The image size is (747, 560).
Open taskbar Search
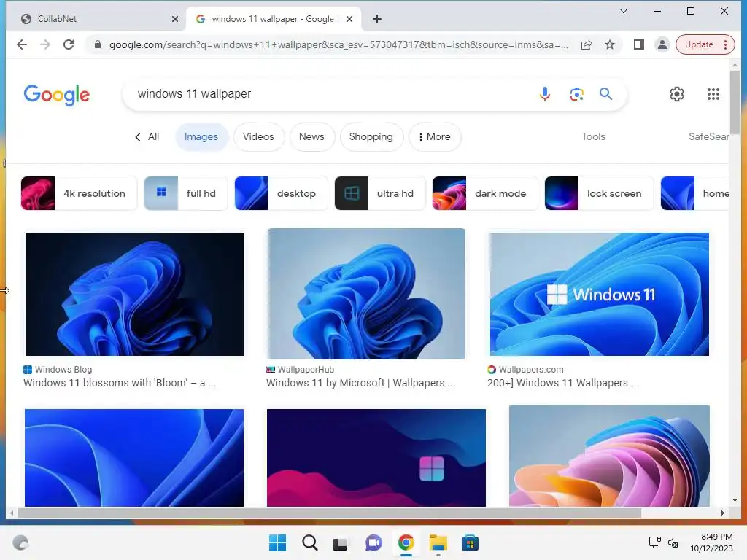pos(309,542)
